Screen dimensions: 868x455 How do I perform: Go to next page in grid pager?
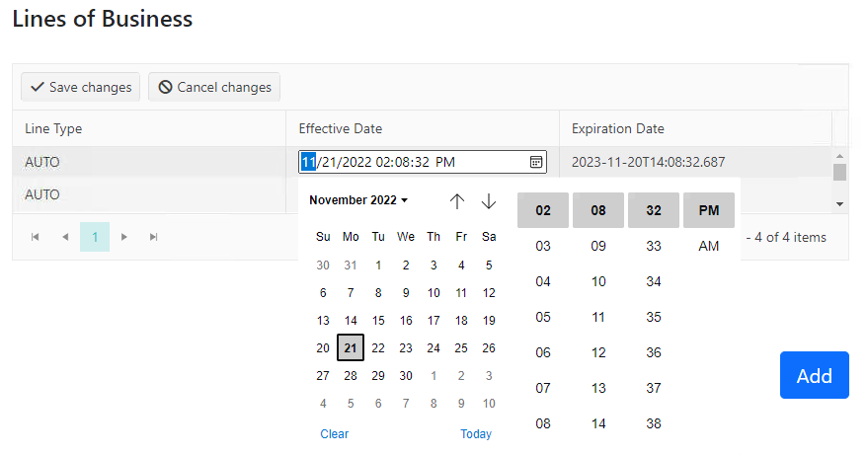(124, 237)
